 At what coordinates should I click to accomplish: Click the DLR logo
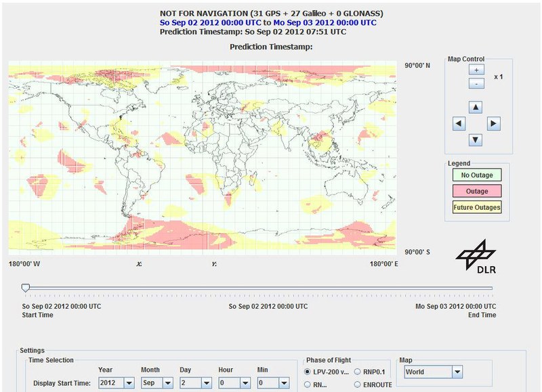[475, 259]
